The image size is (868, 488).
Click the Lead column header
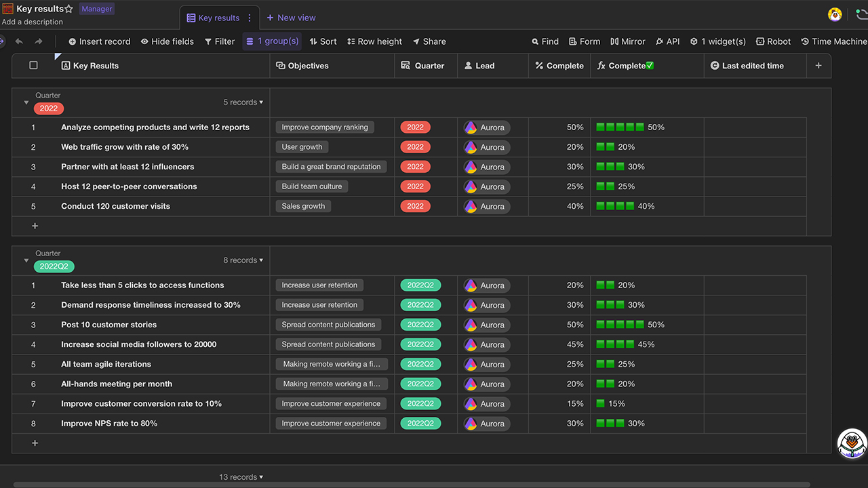(493, 66)
